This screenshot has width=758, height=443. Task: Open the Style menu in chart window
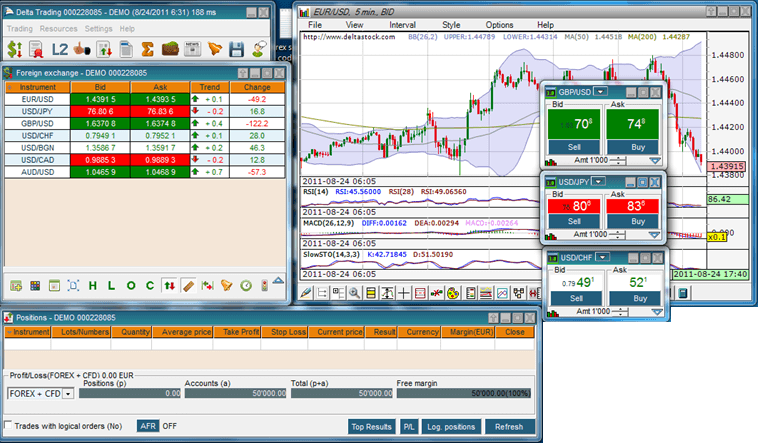[451, 25]
